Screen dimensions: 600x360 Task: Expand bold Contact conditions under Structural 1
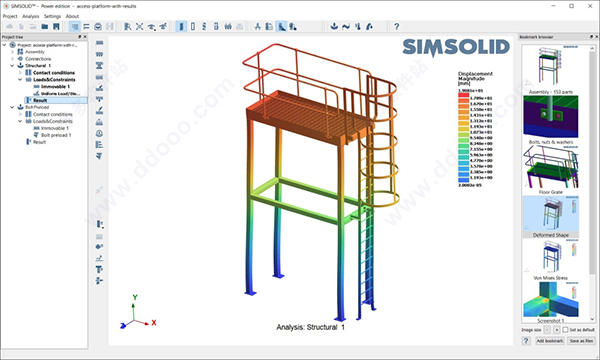pyautogui.click(x=20, y=72)
